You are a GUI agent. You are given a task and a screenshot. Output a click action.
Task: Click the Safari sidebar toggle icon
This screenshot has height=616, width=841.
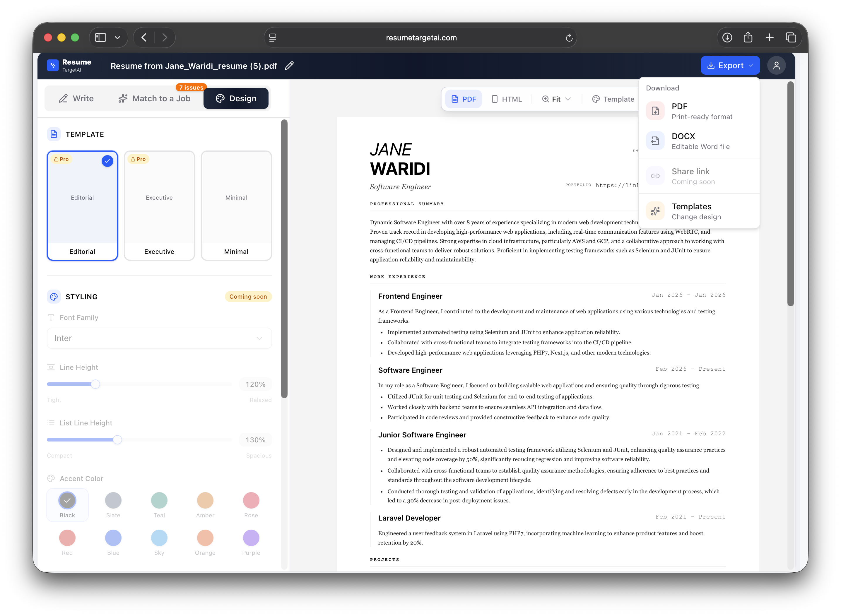click(101, 38)
